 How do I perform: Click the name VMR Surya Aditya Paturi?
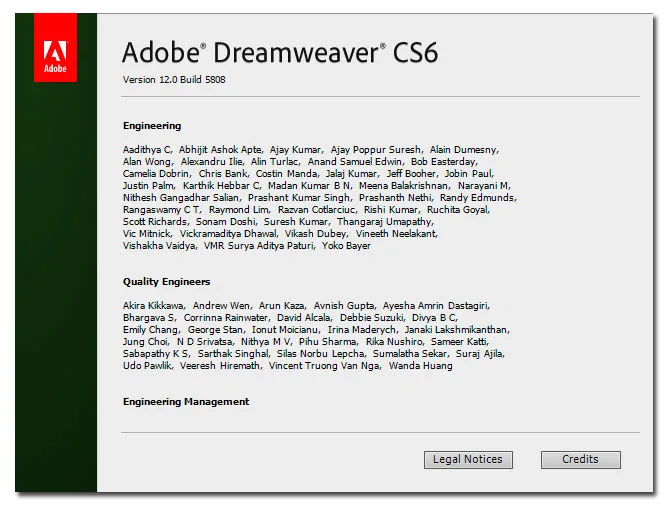click(x=259, y=246)
